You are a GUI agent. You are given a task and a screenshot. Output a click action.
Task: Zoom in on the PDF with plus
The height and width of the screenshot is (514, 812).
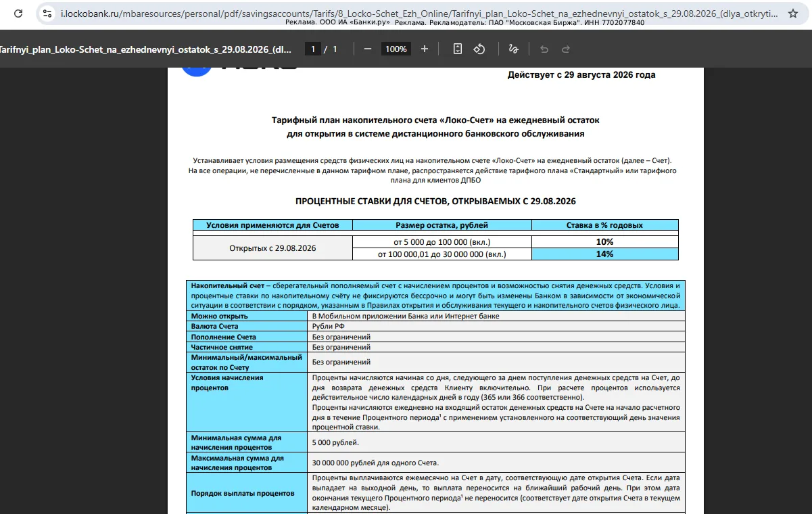click(425, 49)
